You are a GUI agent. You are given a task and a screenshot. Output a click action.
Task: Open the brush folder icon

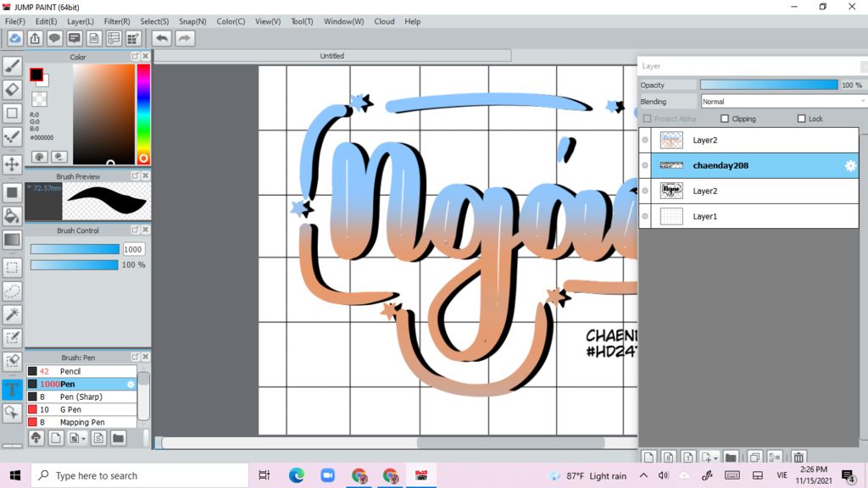(118, 438)
